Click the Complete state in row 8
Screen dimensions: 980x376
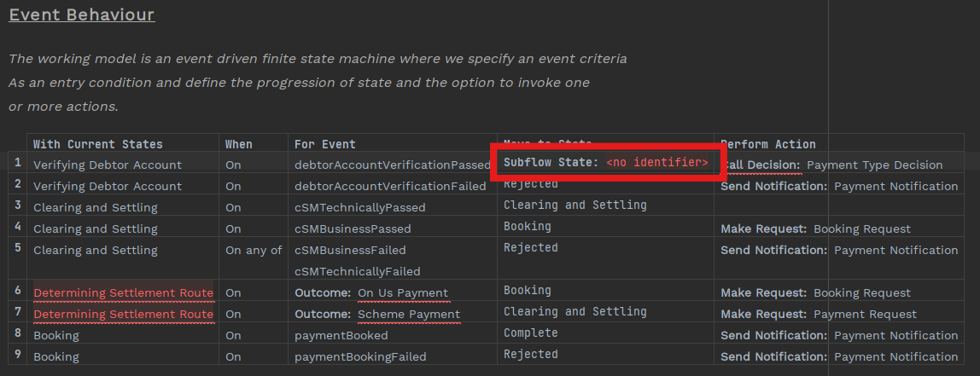click(530, 333)
